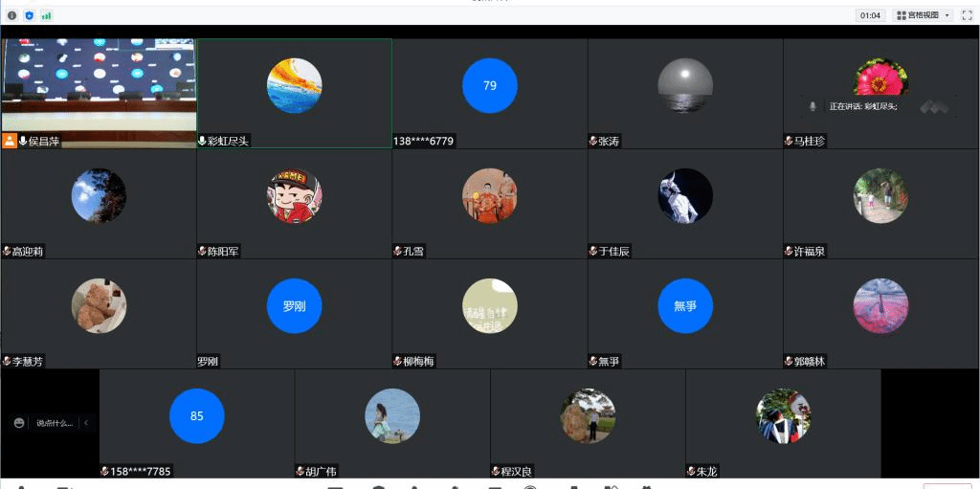
Task: Click the microphone icon beside 彩虹尽头
Action: pos(202,141)
